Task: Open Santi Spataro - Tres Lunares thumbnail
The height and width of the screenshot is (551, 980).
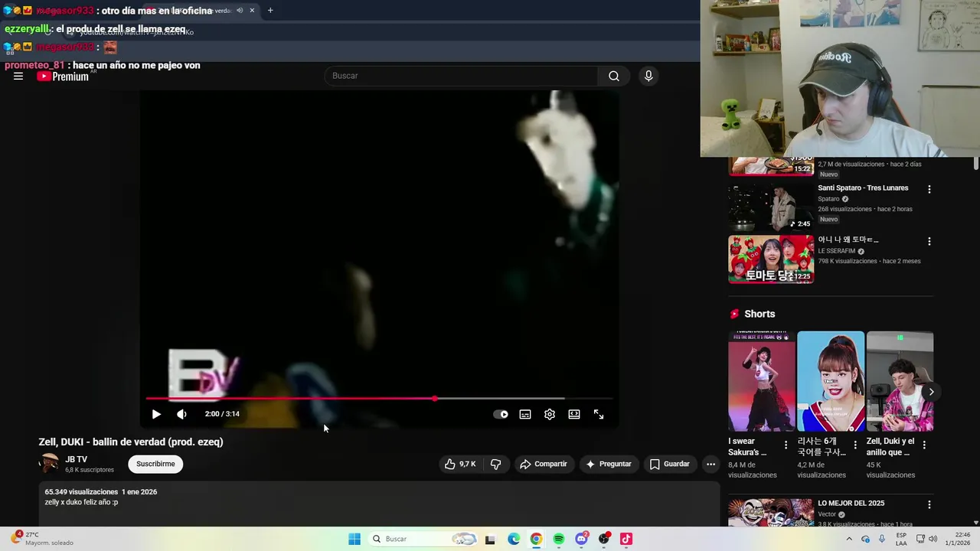Action: tap(771, 207)
